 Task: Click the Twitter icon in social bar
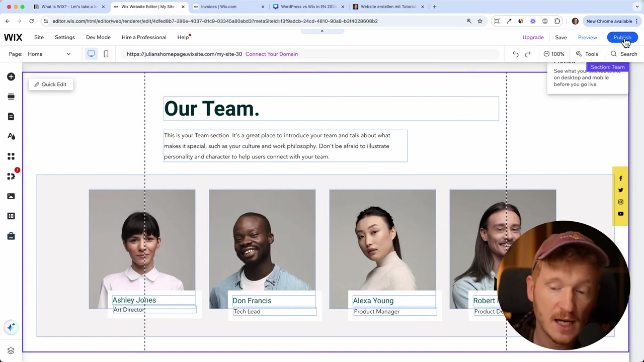(620, 190)
